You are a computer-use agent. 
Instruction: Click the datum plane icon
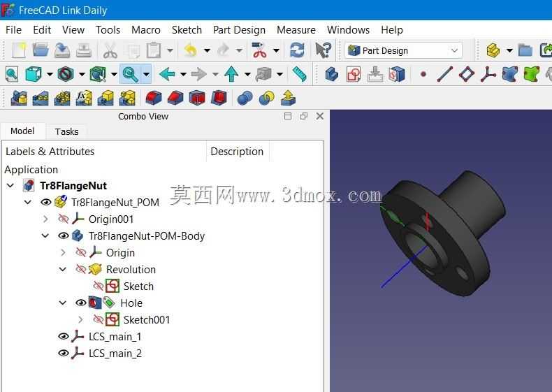click(467, 74)
